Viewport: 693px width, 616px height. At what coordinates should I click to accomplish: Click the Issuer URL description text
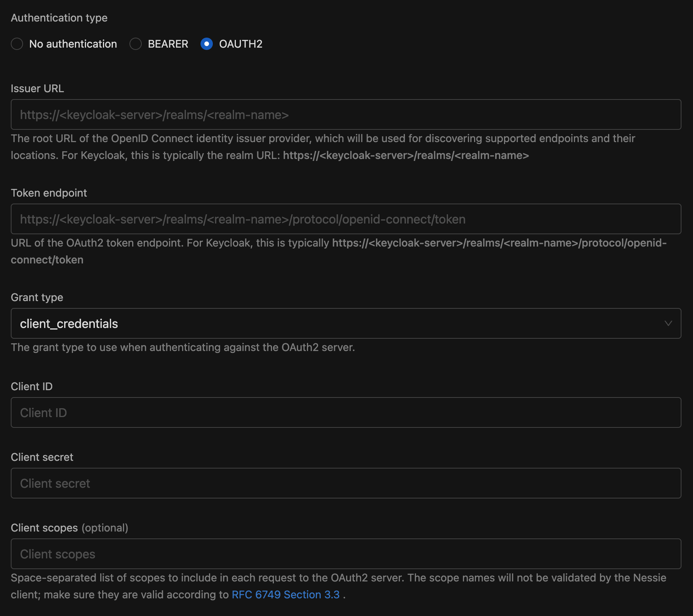coord(323,147)
